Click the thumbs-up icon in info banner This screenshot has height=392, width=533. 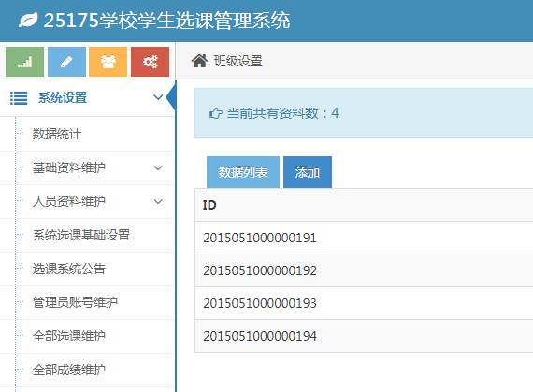pyautogui.click(x=215, y=113)
